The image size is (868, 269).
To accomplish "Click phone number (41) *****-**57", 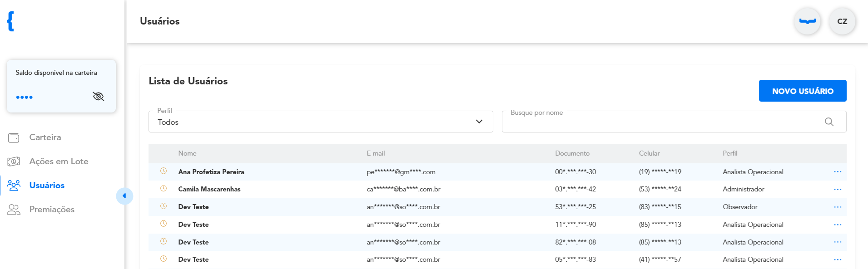I will (660, 259).
